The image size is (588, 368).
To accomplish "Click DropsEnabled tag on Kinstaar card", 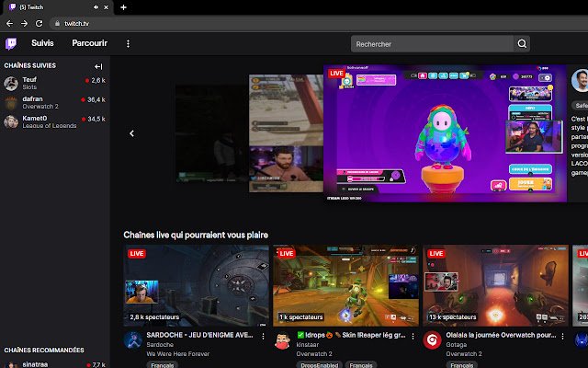I will click(319, 364).
